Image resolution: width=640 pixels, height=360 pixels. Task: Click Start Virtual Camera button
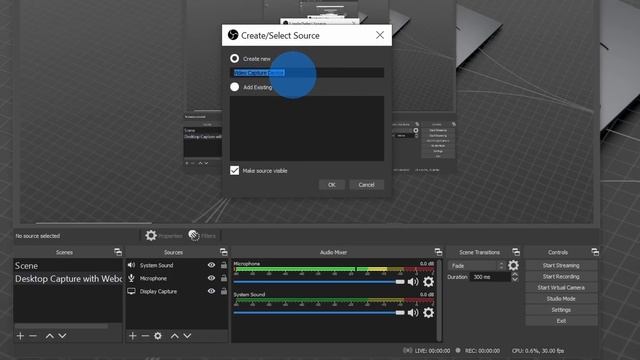(x=561, y=287)
